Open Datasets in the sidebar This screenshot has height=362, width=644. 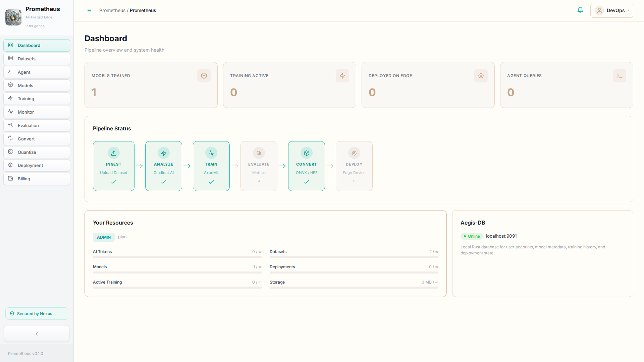37,59
